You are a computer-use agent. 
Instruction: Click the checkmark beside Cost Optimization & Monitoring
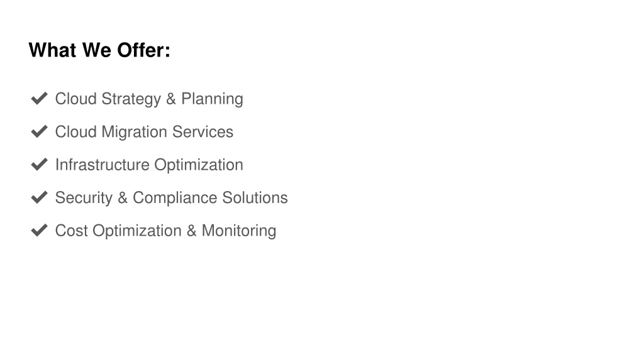(40, 230)
